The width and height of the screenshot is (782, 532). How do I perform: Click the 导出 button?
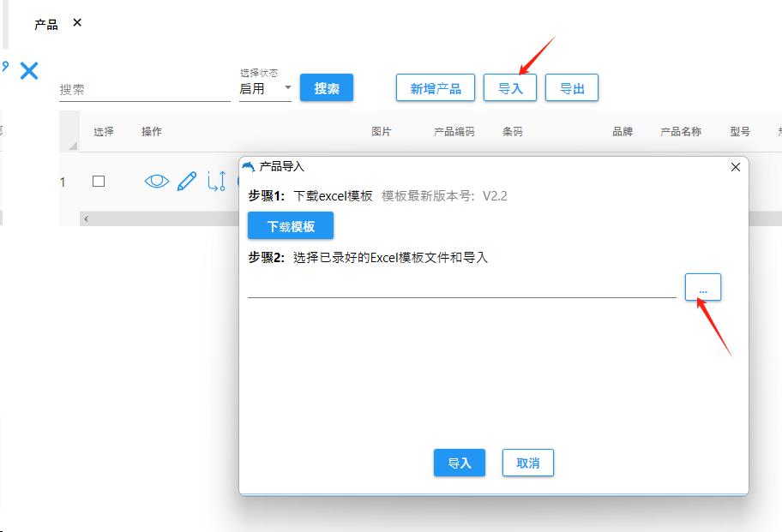coord(572,88)
